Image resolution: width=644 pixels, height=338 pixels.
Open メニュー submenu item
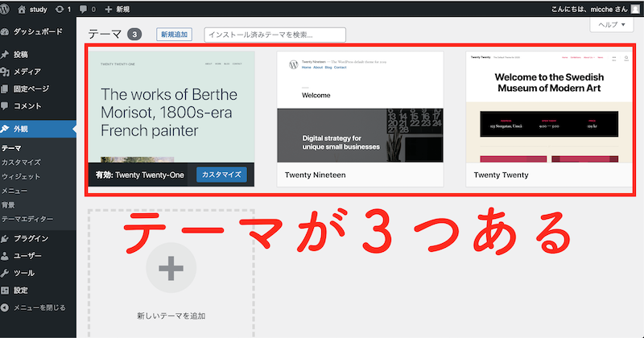point(14,191)
